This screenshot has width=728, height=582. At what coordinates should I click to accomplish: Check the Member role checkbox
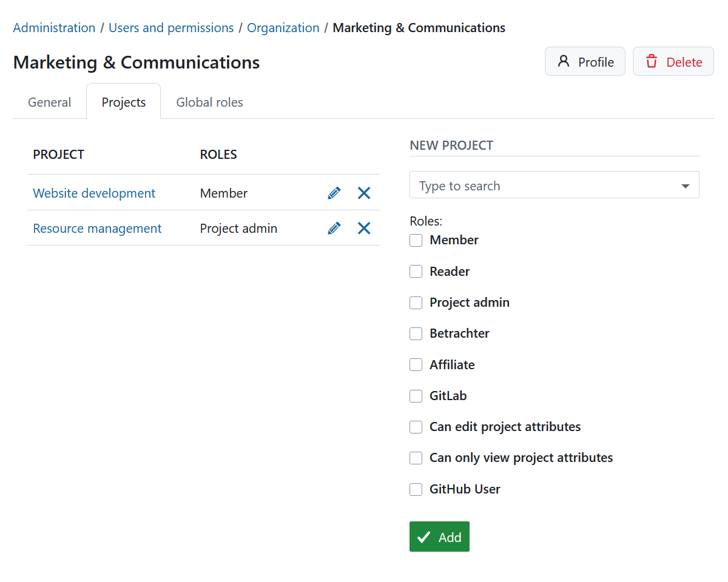pyautogui.click(x=416, y=241)
